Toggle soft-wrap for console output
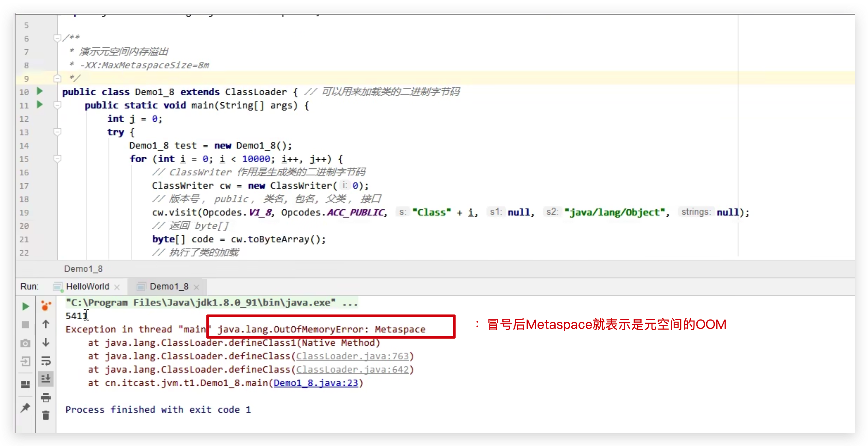 (x=46, y=361)
